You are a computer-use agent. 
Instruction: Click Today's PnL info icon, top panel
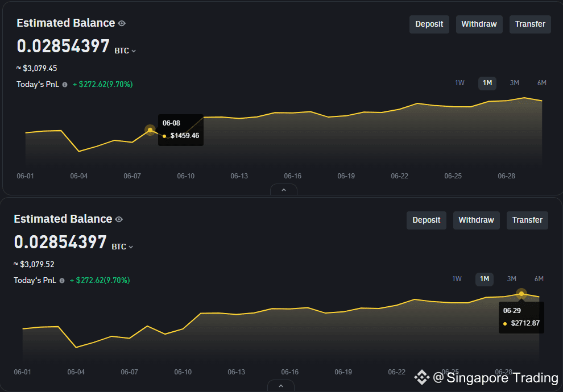tap(64, 85)
